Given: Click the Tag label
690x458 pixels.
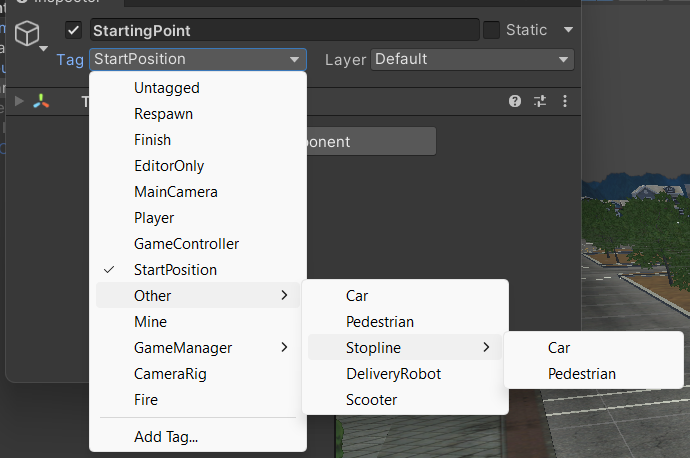Looking at the screenshot, I should coord(70,60).
